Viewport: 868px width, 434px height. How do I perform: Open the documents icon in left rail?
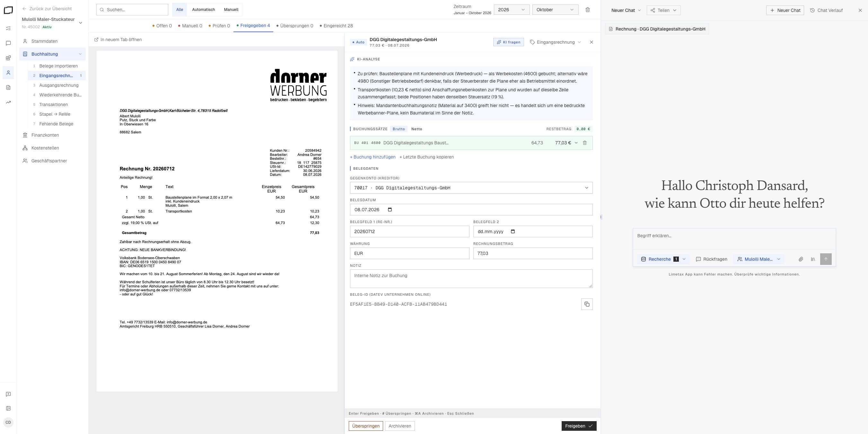pos(8,87)
